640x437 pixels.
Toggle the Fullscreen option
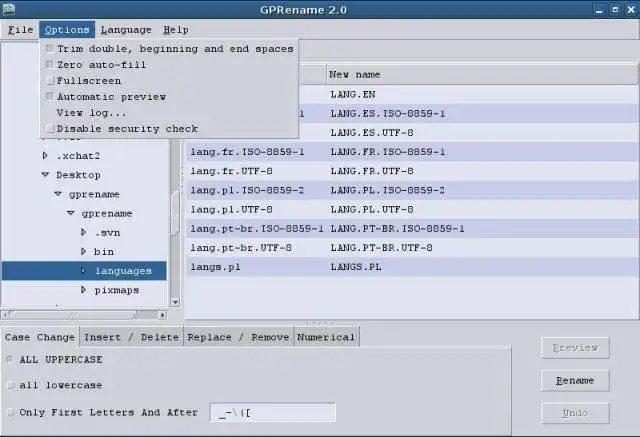coord(169,81)
